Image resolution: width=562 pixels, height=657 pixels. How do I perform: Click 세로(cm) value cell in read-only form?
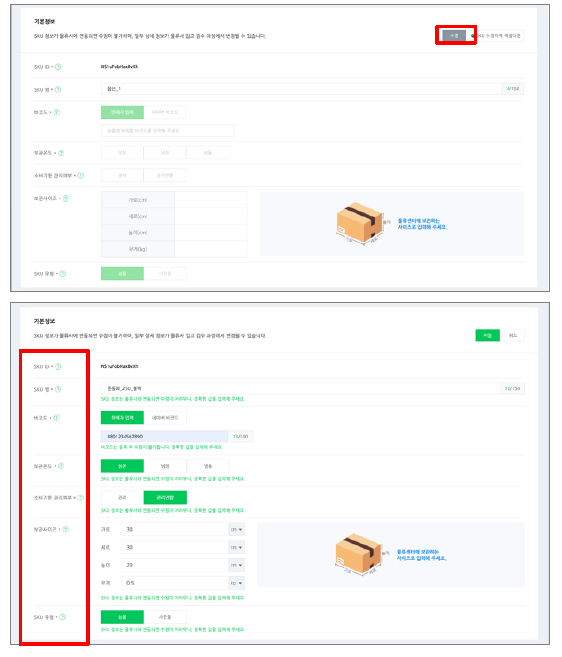pyautogui.click(x=211, y=216)
